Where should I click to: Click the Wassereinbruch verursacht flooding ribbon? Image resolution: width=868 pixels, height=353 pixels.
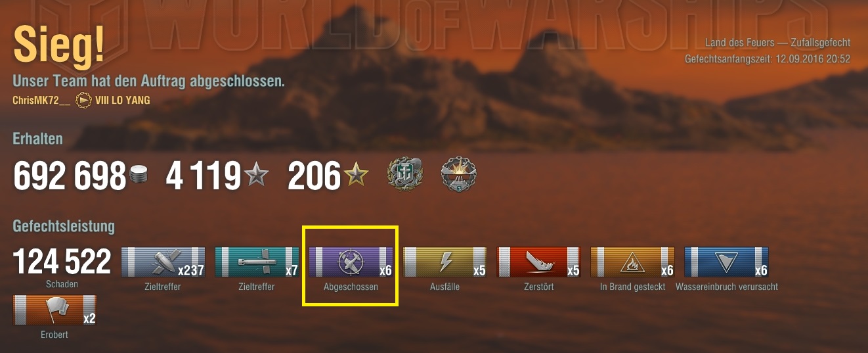click(726, 262)
